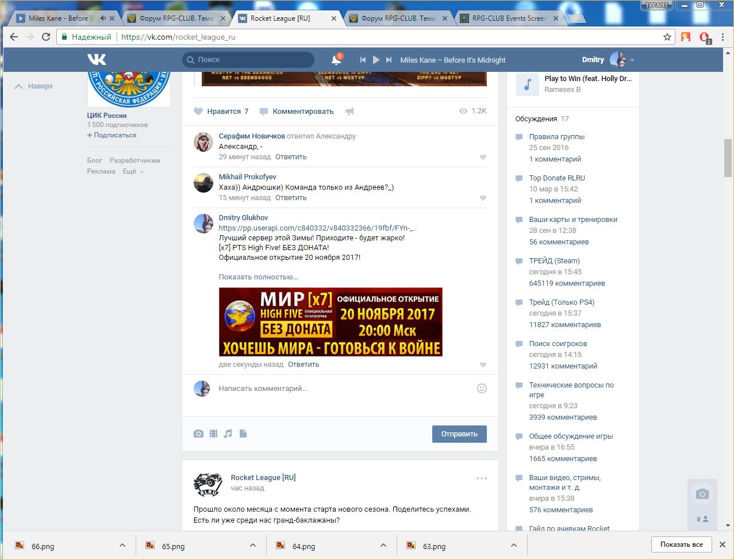Go back in browser history

[x=14, y=37]
